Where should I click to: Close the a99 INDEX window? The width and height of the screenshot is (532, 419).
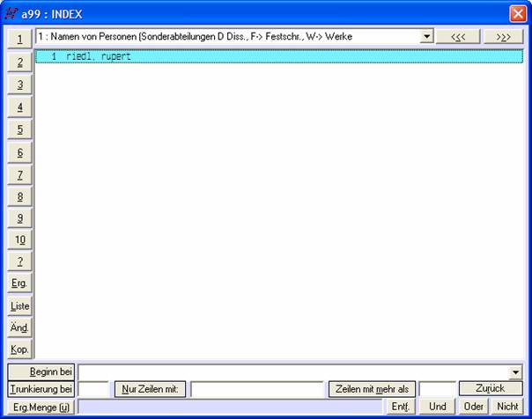pos(518,14)
